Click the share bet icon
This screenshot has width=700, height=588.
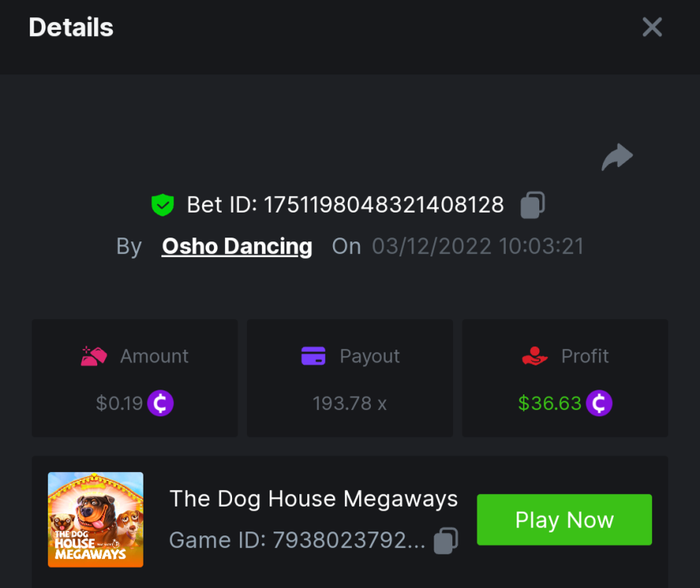point(616,156)
